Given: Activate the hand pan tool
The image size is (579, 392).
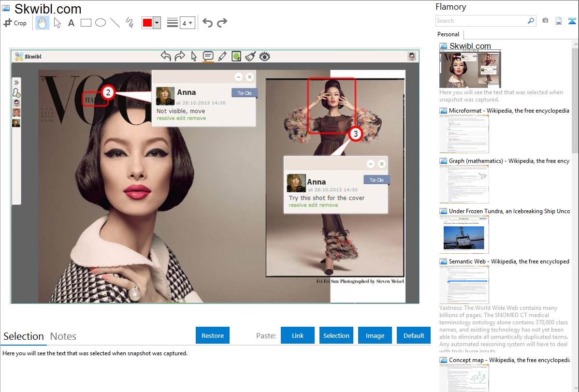Looking at the screenshot, I should pos(43,23).
